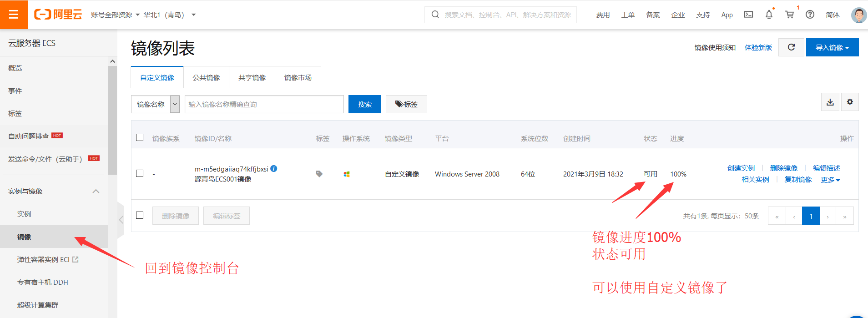Image resolution: width=868 pixels, height=318 pixels.
Task: Click 删除镜像 link in row
Action: pos(784,168)
